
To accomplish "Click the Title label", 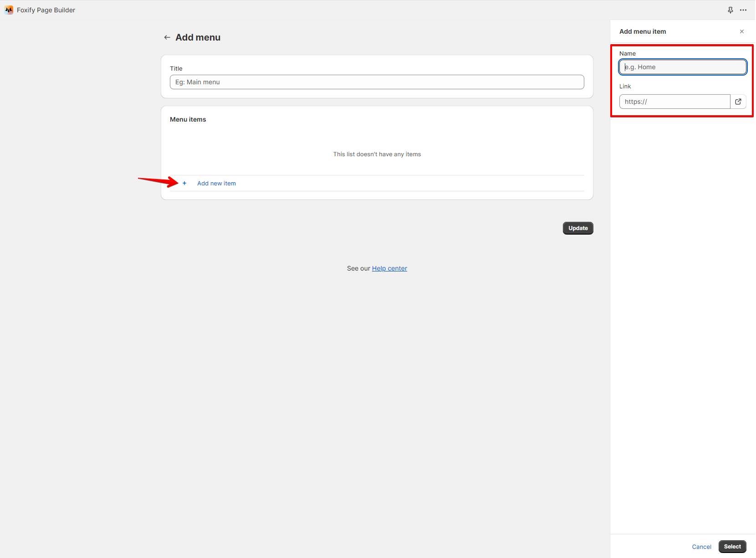I will (x=176, y=68).
